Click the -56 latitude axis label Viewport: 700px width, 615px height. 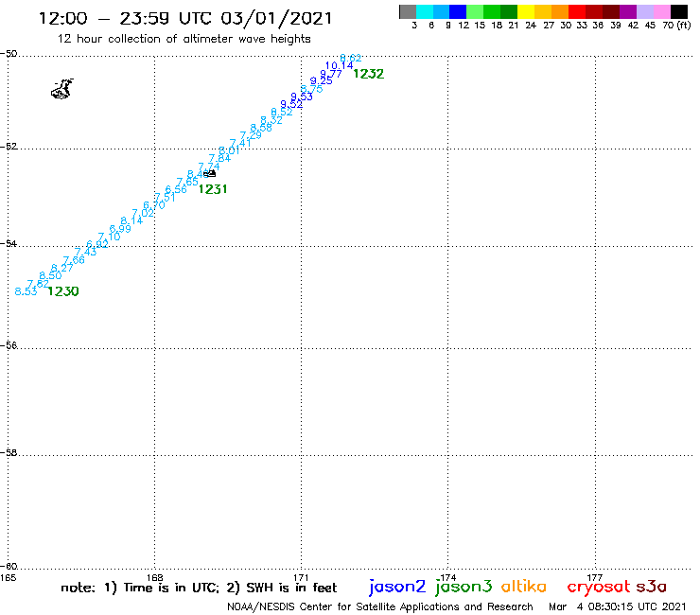pyautogui.click(x=9, y=345)
